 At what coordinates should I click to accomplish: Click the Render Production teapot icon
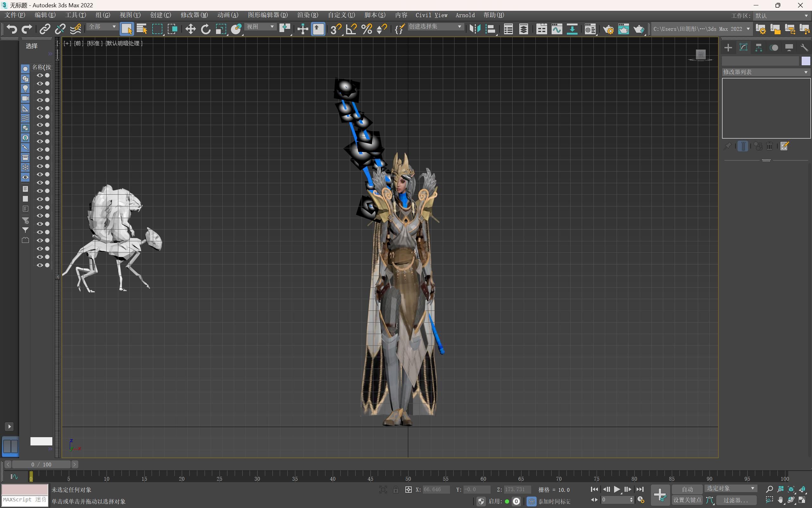[x=639, y=29]
